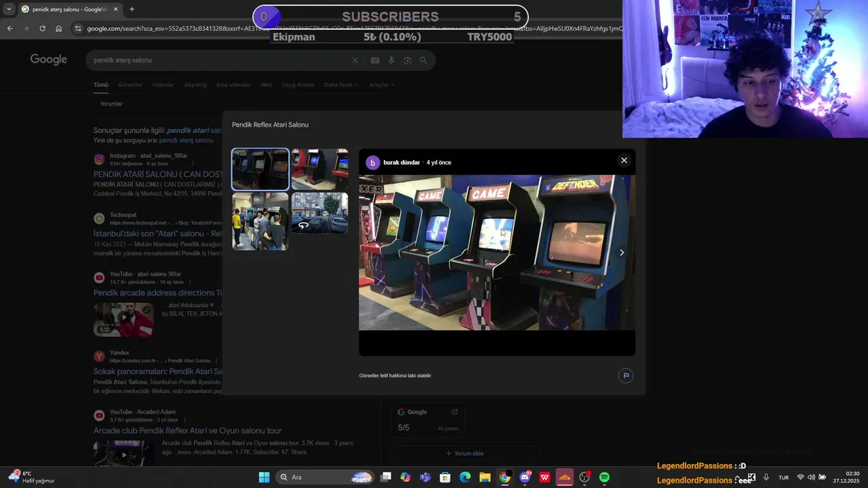
Task: Open the browser home page icon
Action: coord(58,28)
